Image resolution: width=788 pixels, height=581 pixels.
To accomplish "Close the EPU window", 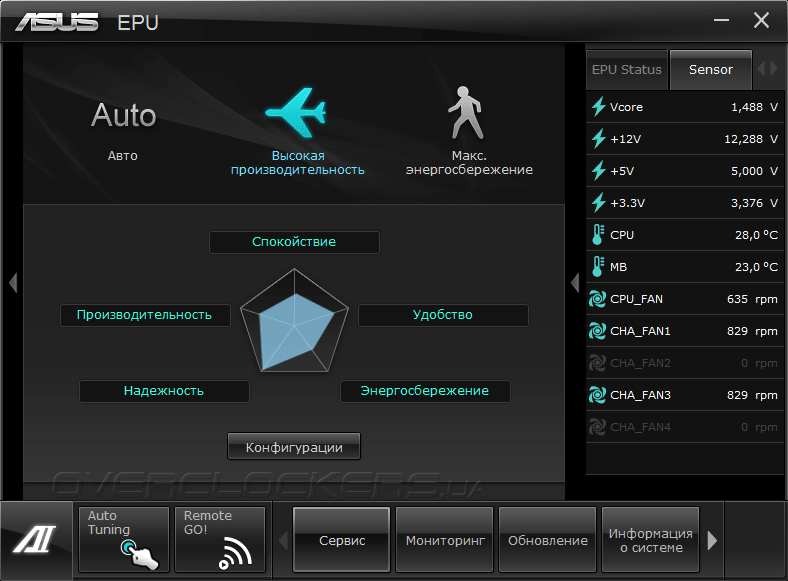I will point(761,20).
